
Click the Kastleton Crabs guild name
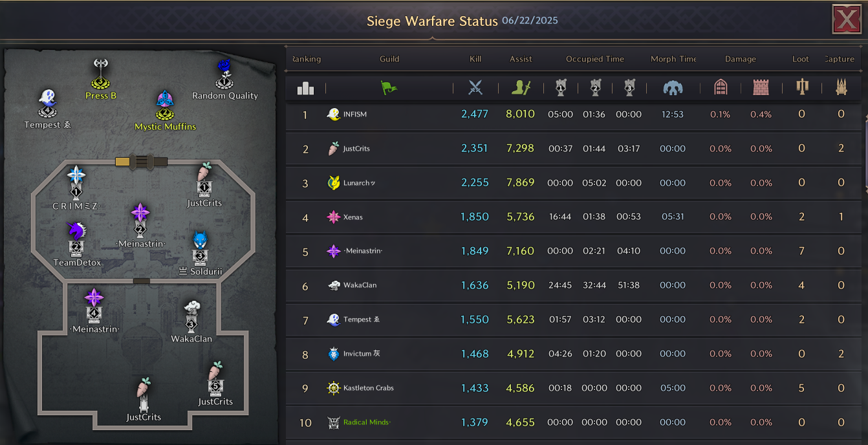click(369, 388)
